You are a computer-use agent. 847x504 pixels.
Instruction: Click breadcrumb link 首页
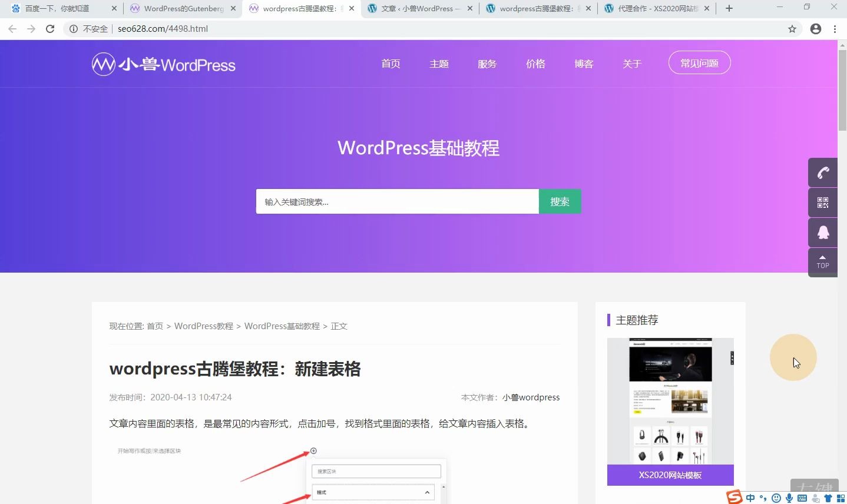pos(155,326)
